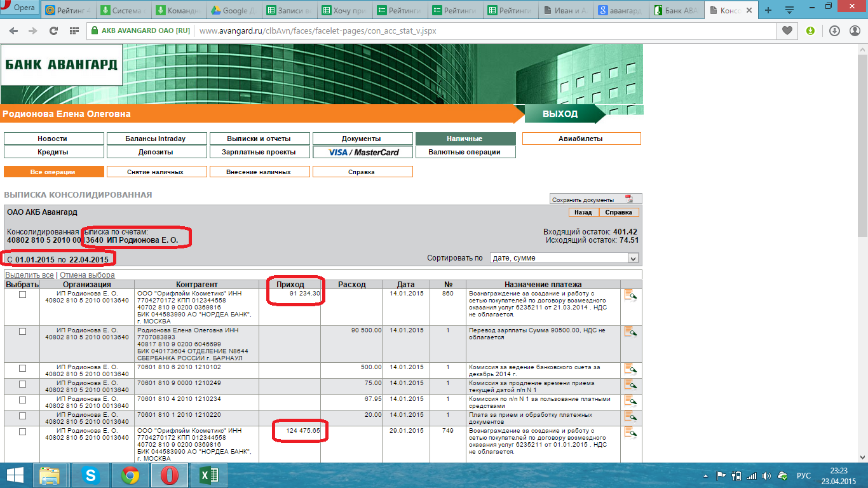Screen dimensions: 868x488
Task: Go to the Кредиты section
Action: 54,152
